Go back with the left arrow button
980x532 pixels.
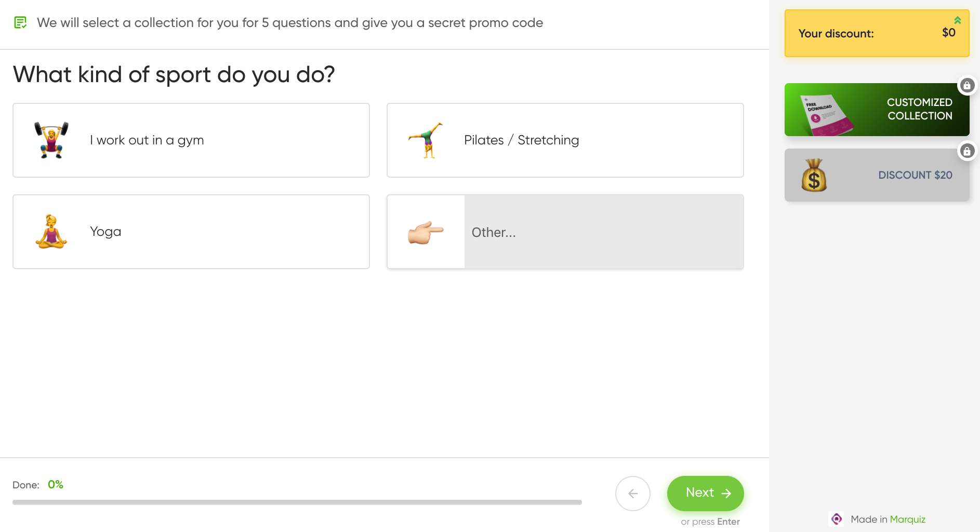pyautogui.click(x=633, y=494)
